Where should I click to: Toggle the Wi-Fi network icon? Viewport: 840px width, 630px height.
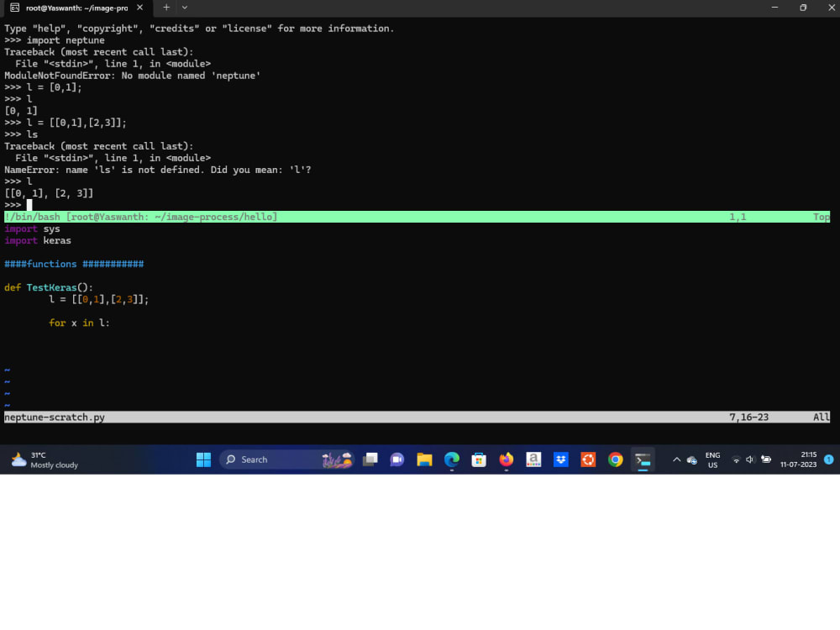(734, 459)
